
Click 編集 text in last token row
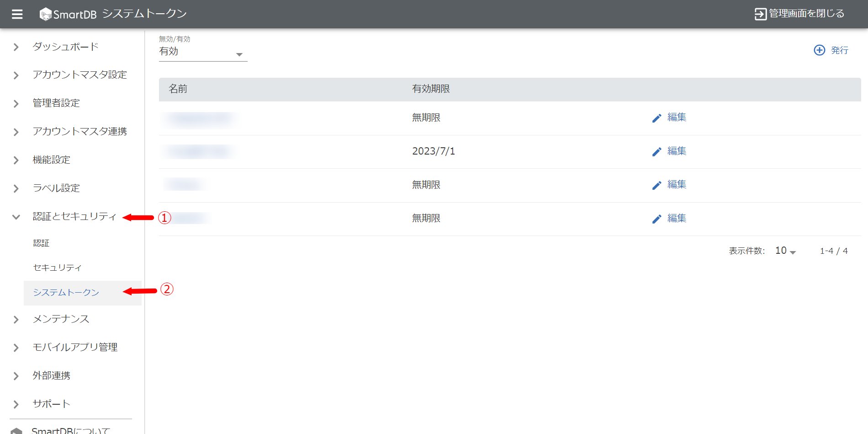(677, 218)
